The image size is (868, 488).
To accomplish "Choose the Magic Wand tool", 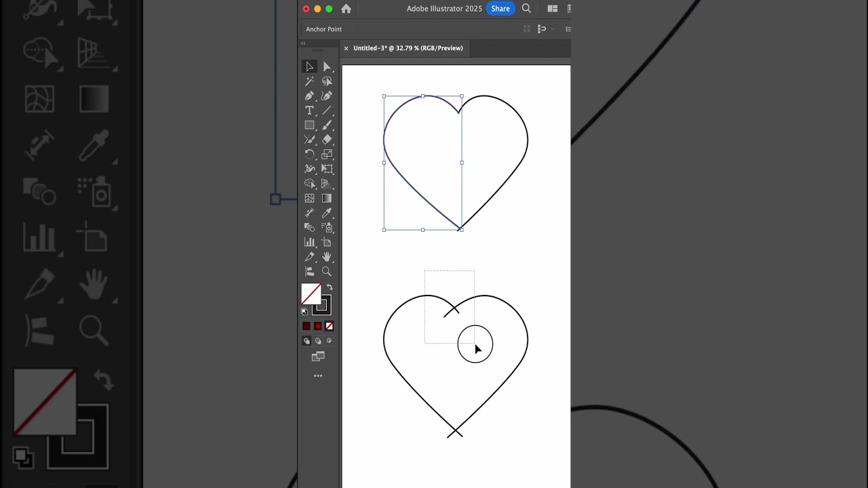I will pyautogui.click(x=309, y=81).
